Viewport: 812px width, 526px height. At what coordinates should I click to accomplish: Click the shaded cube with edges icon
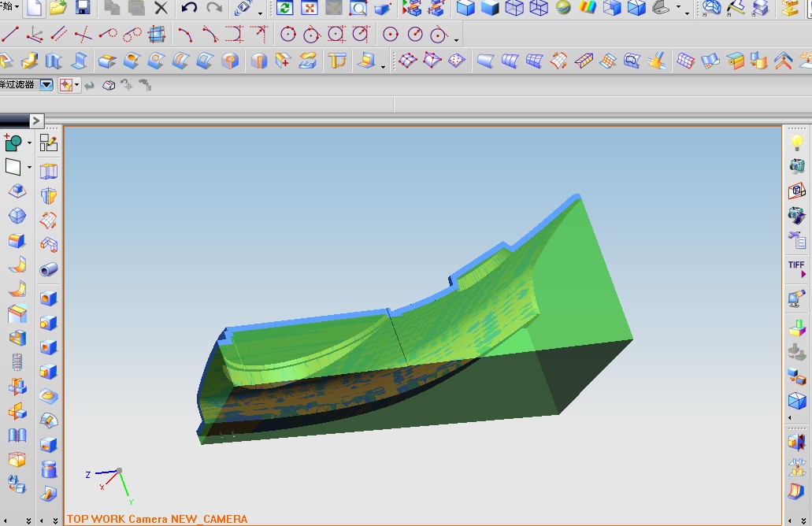click(465, 7)
